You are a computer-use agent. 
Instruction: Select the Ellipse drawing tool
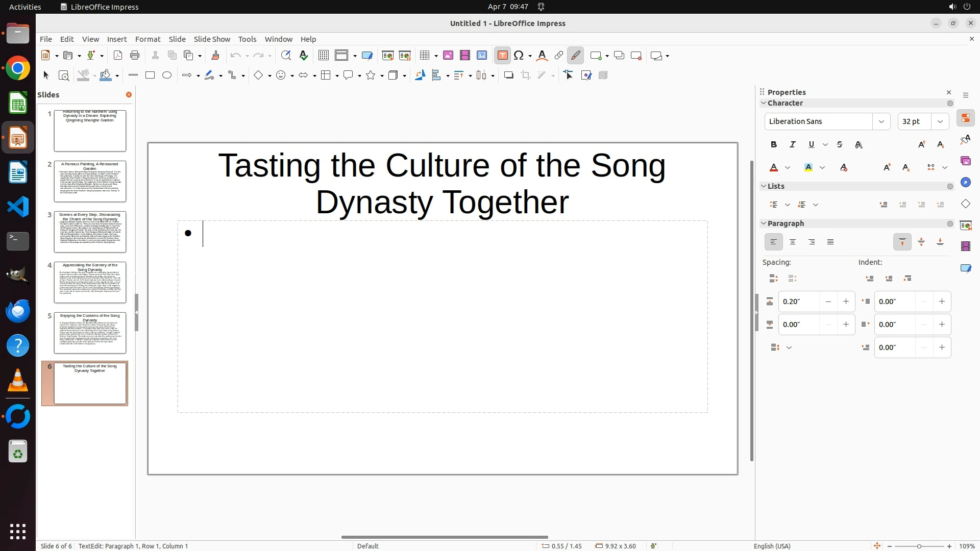[x=167, y=76]
